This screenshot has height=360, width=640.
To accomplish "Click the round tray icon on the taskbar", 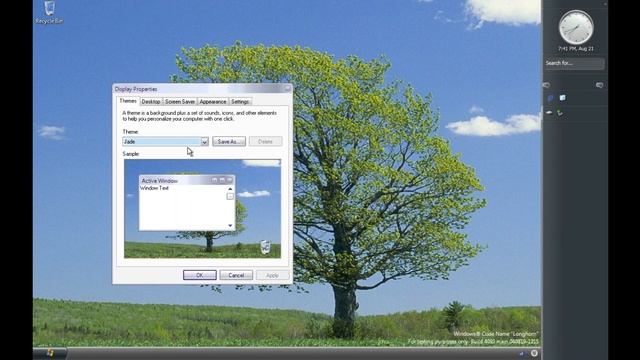I will [534, 353].
